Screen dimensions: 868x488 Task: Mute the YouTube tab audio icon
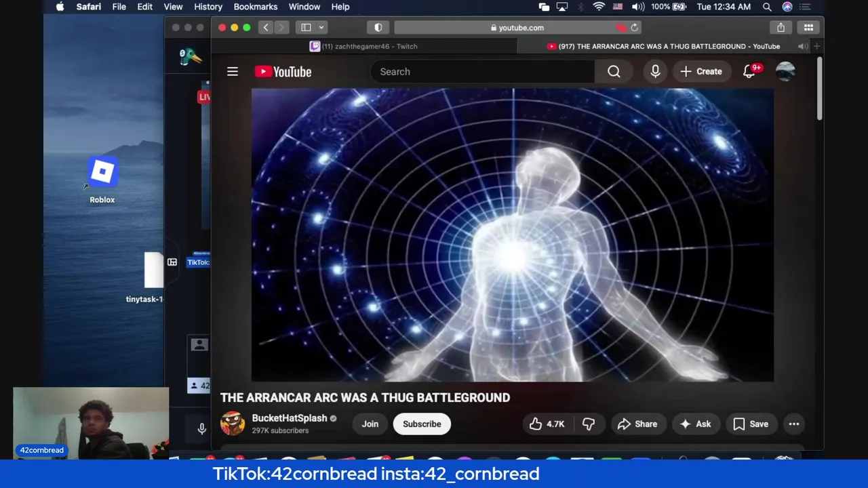pos(802,46)
